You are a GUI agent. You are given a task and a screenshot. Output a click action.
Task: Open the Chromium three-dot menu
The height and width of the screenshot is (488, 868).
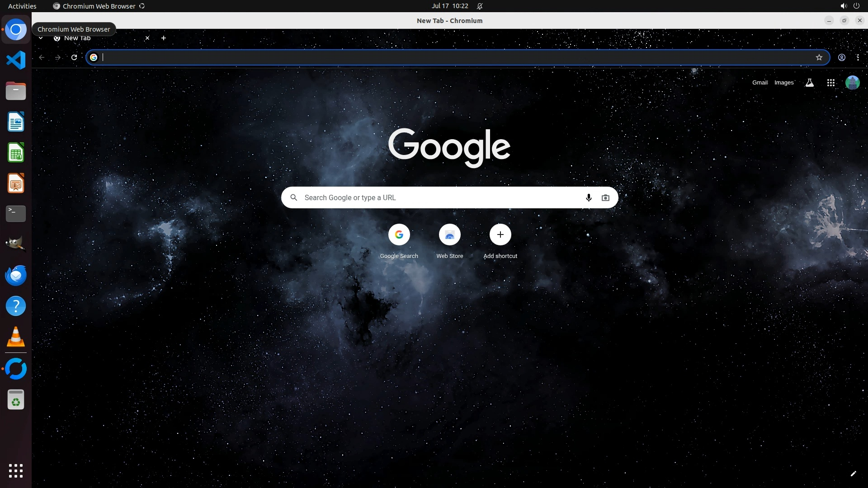click(x=858, y=57)
